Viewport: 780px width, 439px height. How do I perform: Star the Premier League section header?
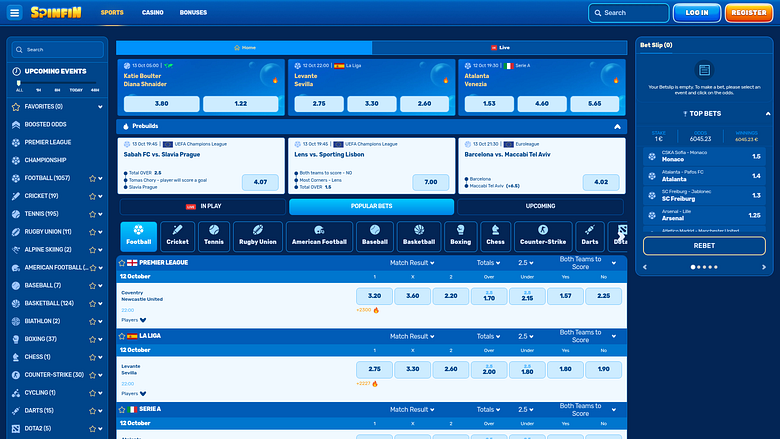coord(122,263)
